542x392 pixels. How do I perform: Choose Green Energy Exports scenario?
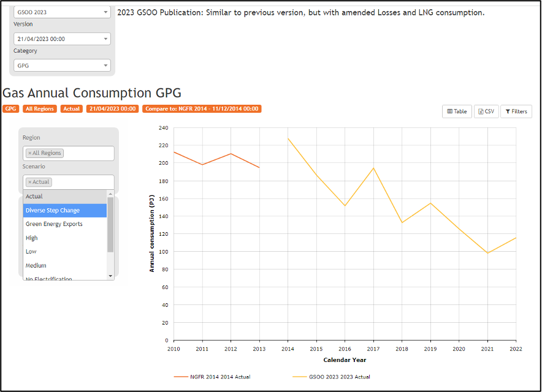pos(64,224)
